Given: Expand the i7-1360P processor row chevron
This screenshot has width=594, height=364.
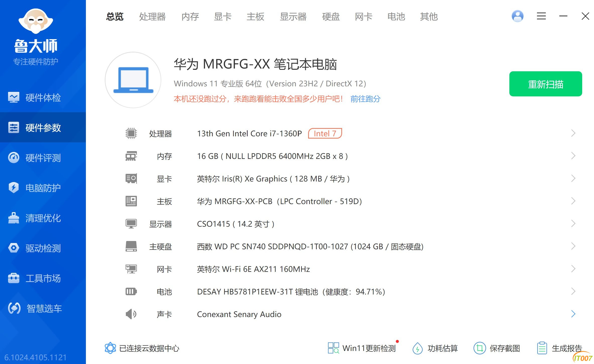Looking at the screenshot, I should pos(573,133).
